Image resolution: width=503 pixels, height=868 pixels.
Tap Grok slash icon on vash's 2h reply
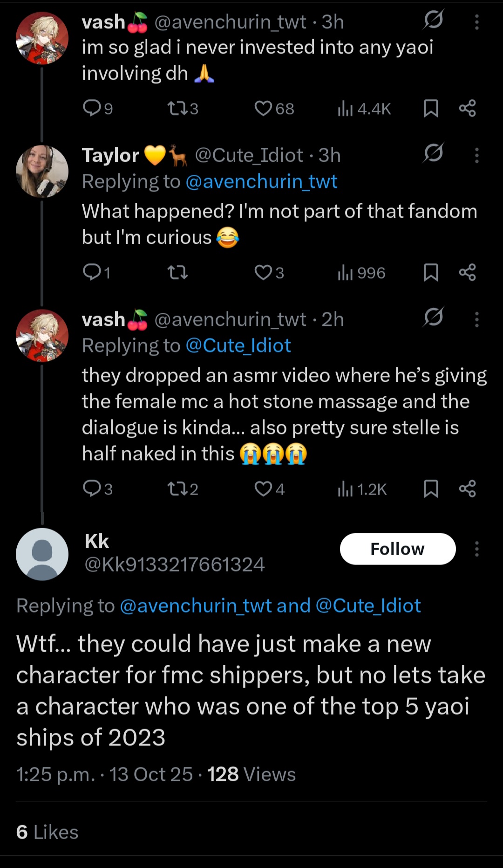point(434,317)
